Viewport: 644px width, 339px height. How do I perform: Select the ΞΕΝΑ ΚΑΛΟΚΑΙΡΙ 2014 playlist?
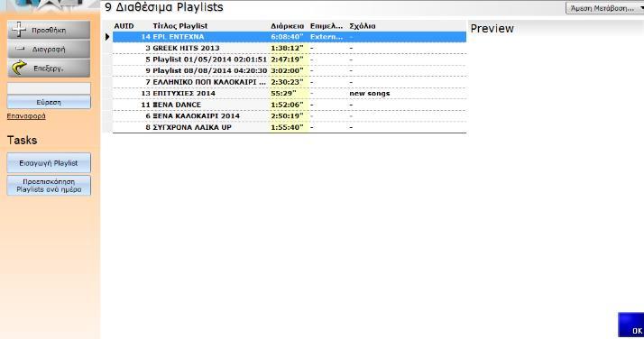[x=290, y=115]
